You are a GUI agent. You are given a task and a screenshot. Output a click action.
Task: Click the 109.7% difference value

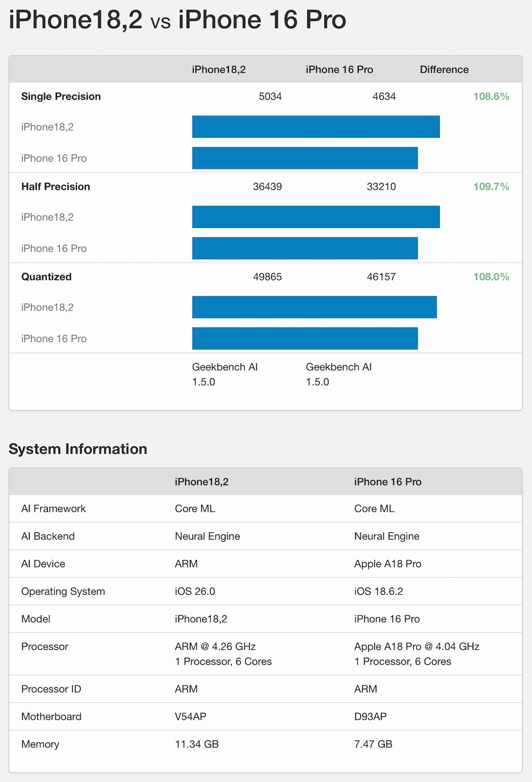click(491, 186)
